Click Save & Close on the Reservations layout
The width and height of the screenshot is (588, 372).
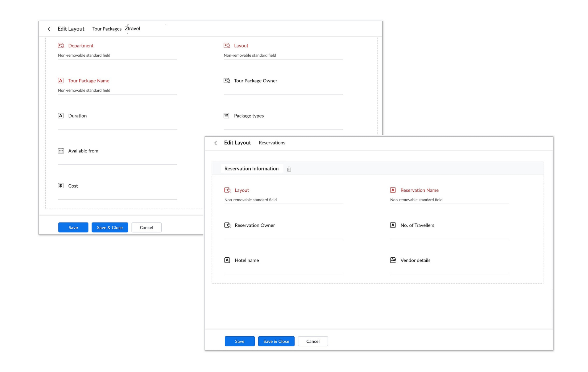pos(276,341)
